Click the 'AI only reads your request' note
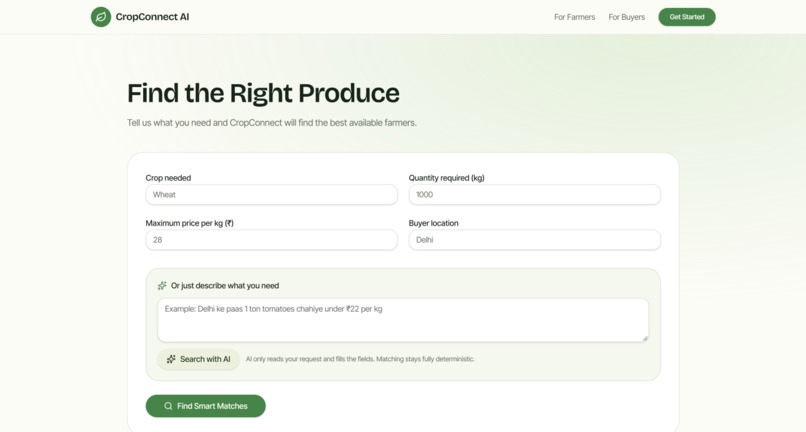 (x=360, y=359)
